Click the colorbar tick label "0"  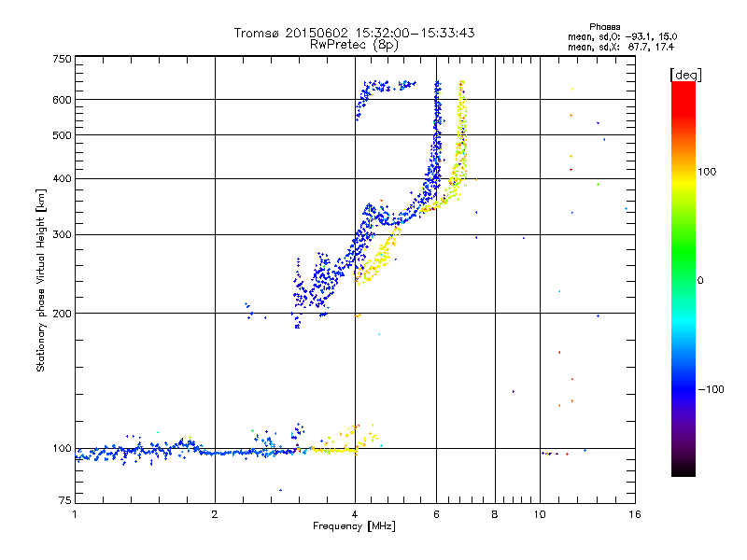[700, 281]
